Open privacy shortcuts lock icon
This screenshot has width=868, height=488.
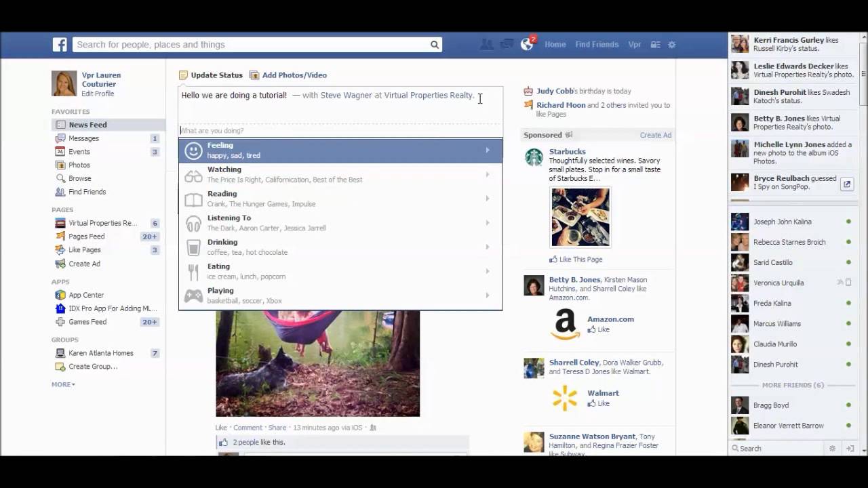coord(655,45)
